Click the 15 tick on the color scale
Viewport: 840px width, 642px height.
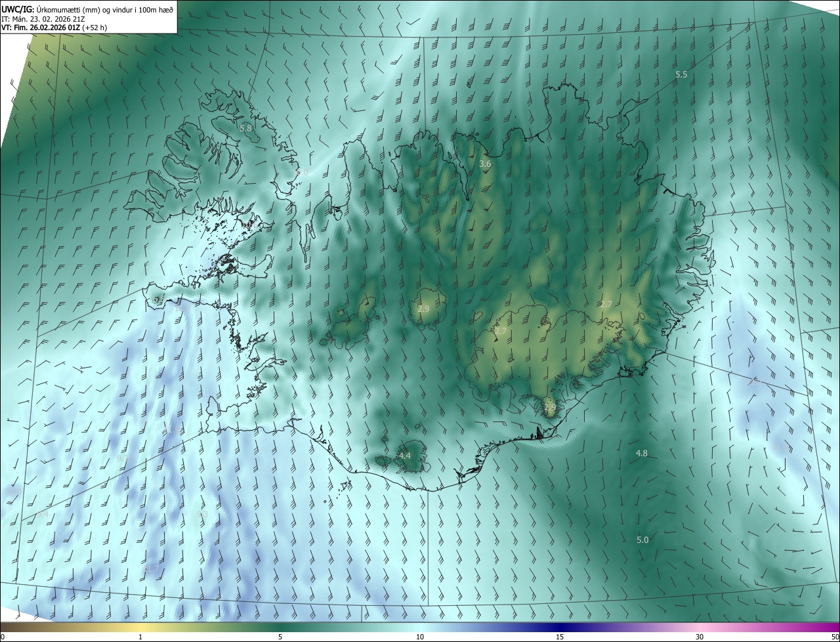pyautogui.click(x=560, y=637)
